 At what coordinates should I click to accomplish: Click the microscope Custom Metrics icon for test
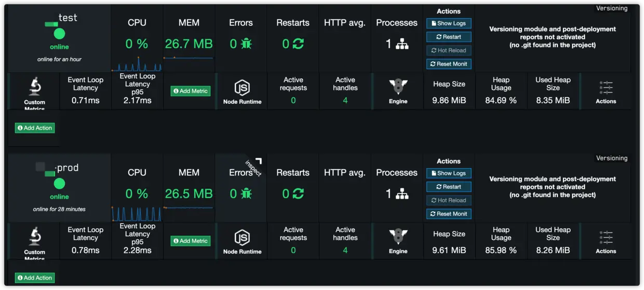coord(35,87)
